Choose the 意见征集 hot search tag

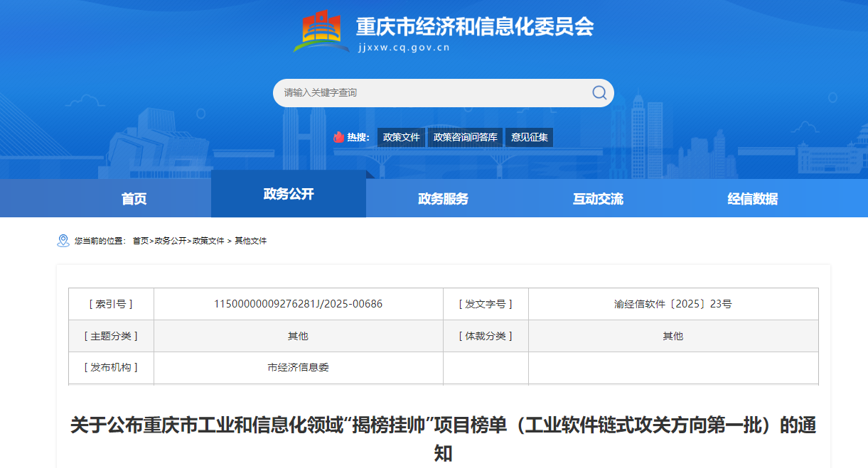(530, 138)
